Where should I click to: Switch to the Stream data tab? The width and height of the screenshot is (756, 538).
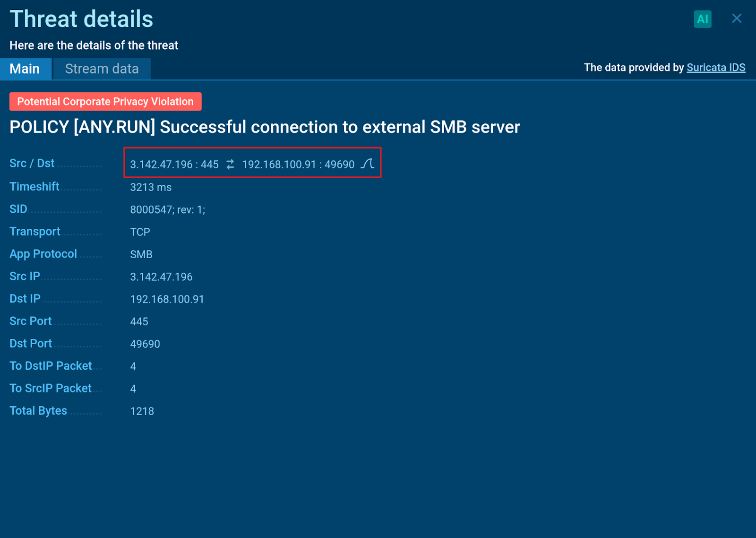tap(102, 69)
